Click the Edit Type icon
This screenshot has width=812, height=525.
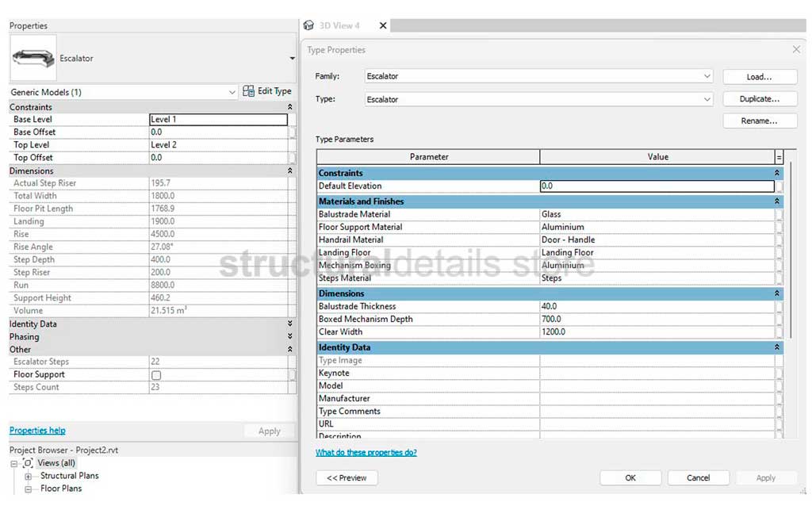coord(249,91)
